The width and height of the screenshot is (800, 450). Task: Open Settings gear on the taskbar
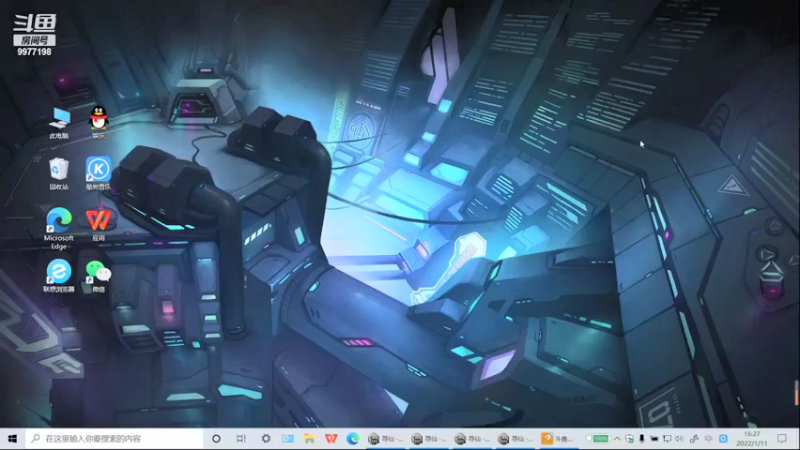coord(266,439)
